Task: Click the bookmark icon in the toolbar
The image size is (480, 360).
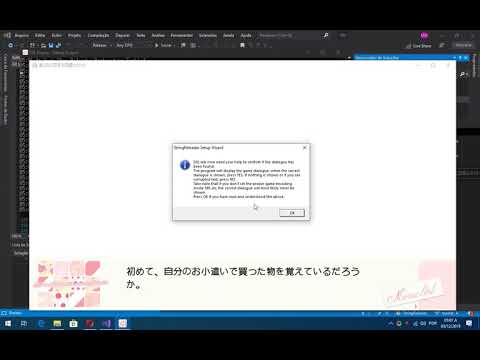Action: pyautogui.click(x=242, y=45)
